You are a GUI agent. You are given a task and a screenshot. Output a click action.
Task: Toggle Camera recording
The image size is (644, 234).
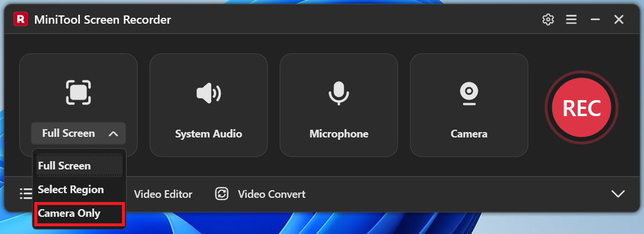[469, 105]
